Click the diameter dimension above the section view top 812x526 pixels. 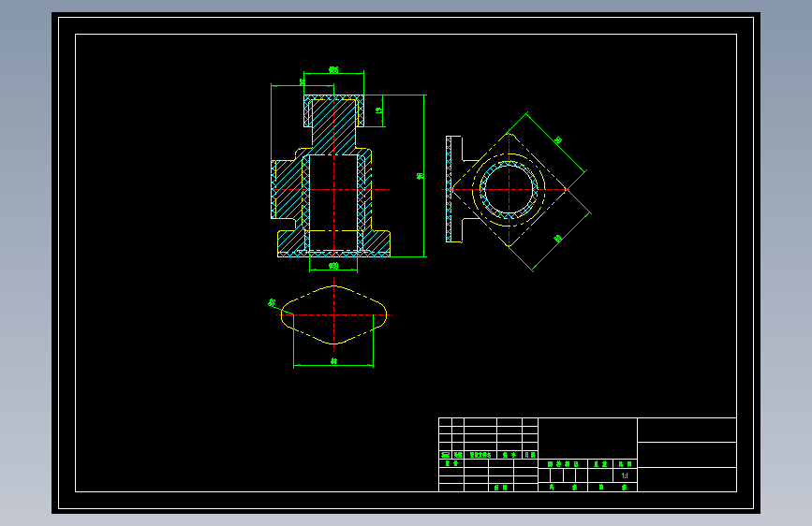(x=333, y=70)
